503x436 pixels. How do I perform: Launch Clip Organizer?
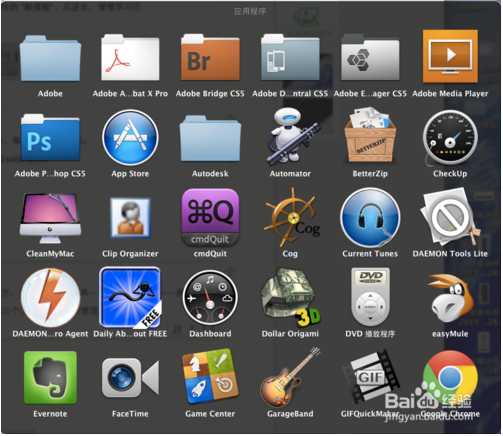tap(130, 218)
